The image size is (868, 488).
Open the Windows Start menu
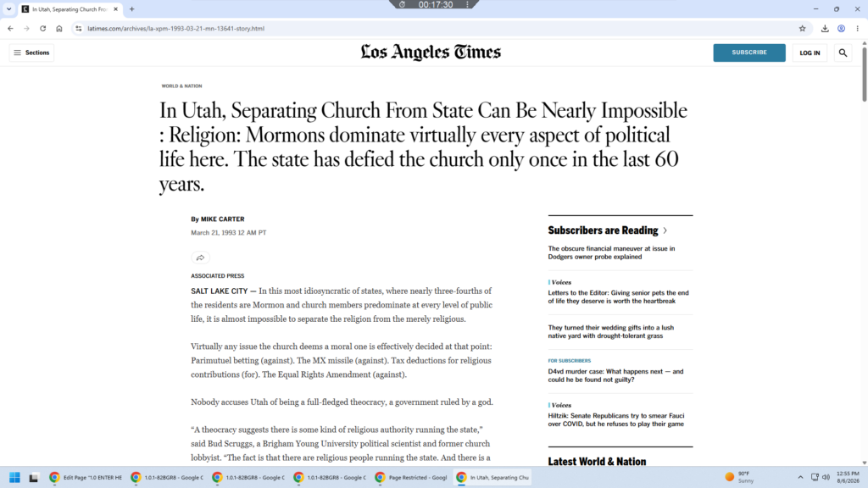tap(15, 477)
